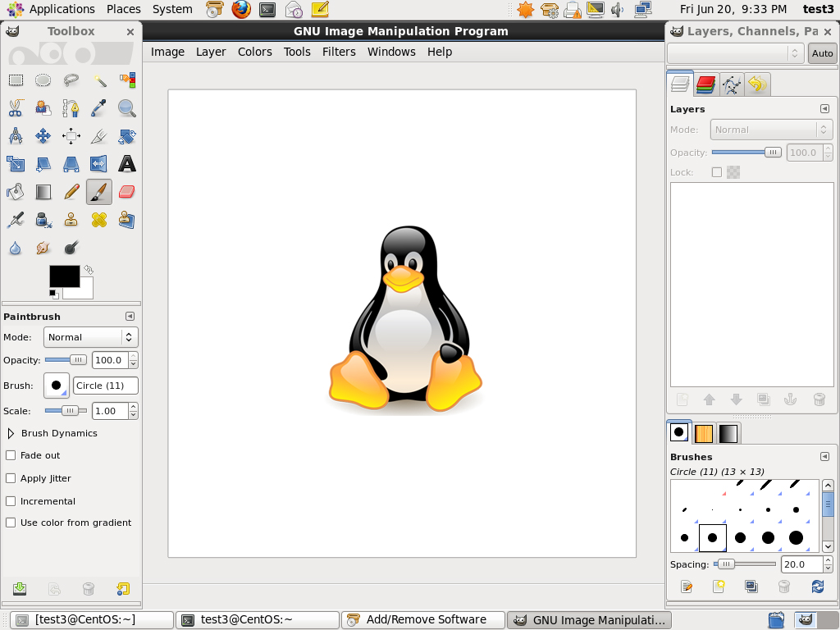
Task: Select the Zoom magnifier tool
Action: pyautogui.click(x=126, y=108)
